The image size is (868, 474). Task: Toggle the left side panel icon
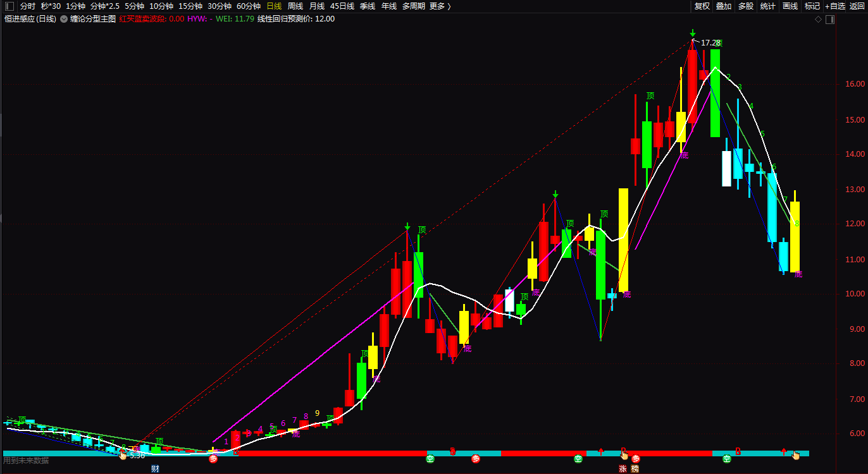(9, 6)
